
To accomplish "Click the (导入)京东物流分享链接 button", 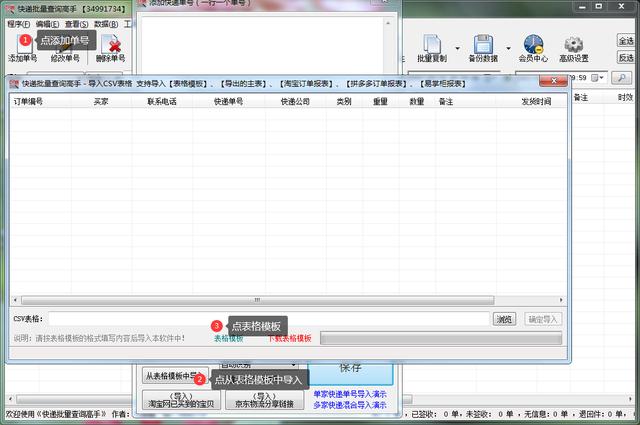I will [x=264, y=400].
